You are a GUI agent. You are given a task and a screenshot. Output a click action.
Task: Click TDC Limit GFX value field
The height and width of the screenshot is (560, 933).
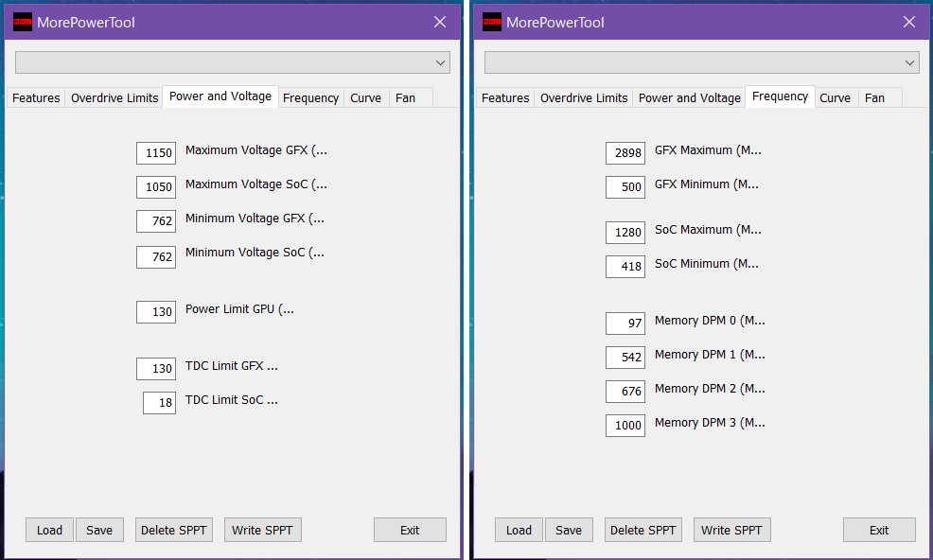[156, 368]
